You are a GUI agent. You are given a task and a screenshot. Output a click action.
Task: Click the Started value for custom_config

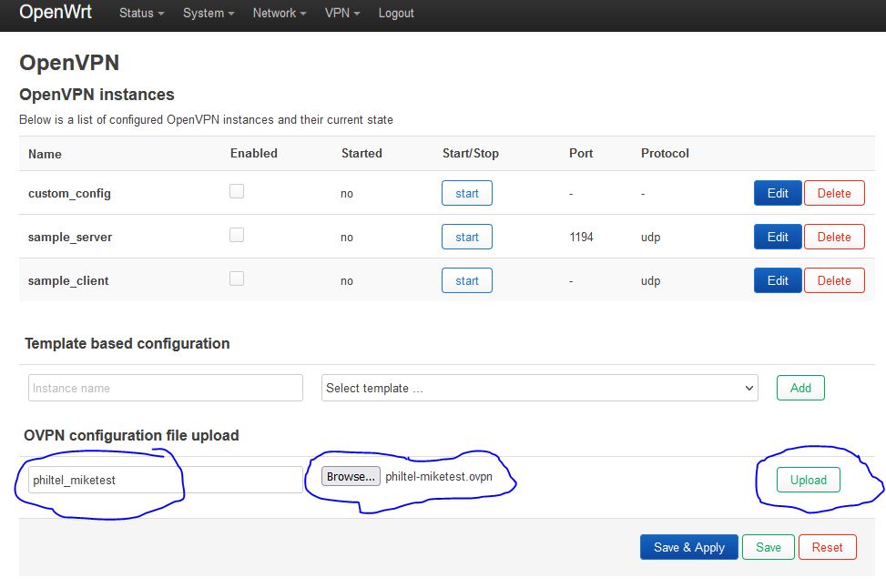click(347, 194)
